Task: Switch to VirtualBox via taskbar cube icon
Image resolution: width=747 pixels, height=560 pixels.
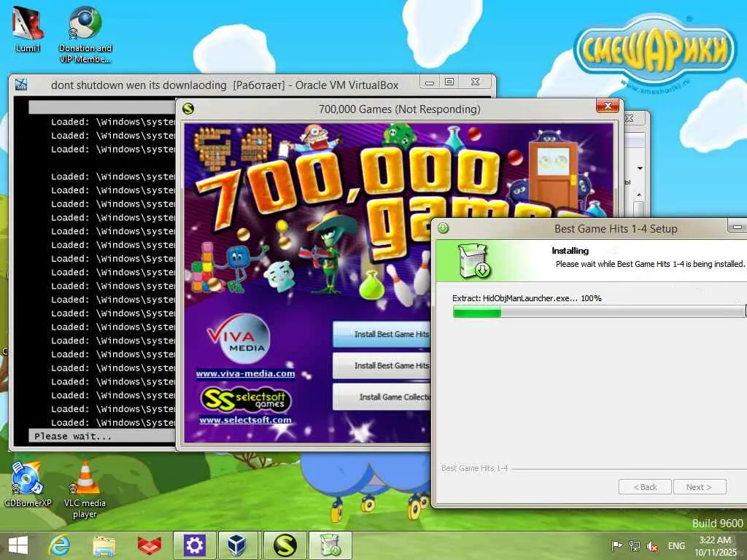Action: 237,545
